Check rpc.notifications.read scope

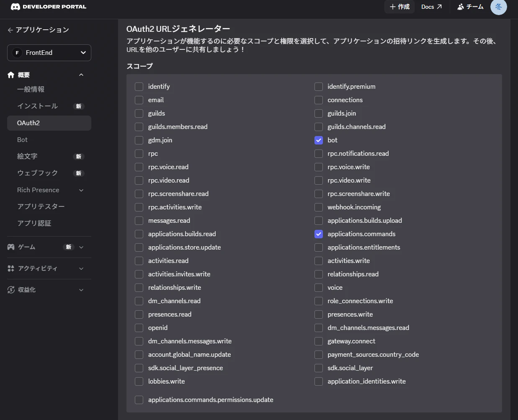click(319, 154)
